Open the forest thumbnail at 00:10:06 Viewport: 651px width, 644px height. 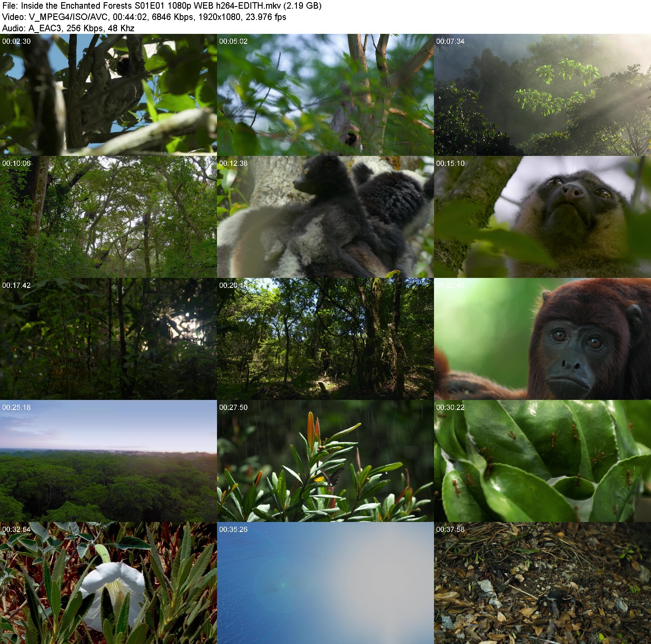click(x=108, y=217)
